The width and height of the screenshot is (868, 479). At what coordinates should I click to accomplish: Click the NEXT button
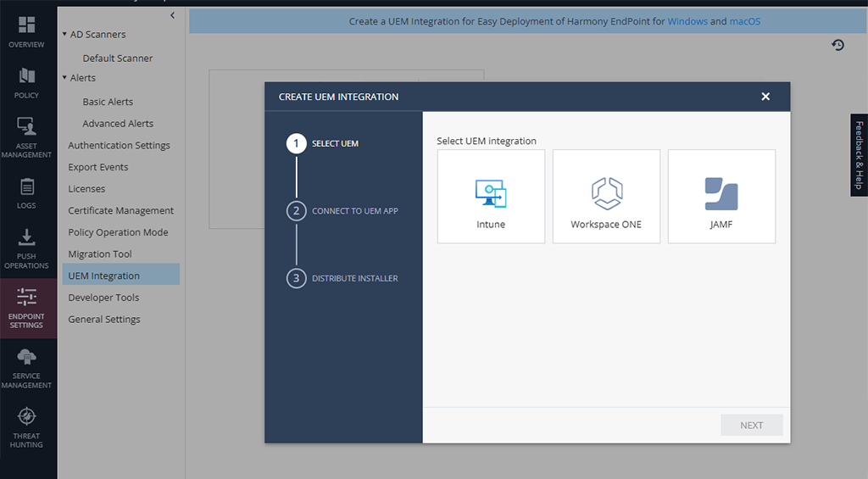tap(752, 426)
